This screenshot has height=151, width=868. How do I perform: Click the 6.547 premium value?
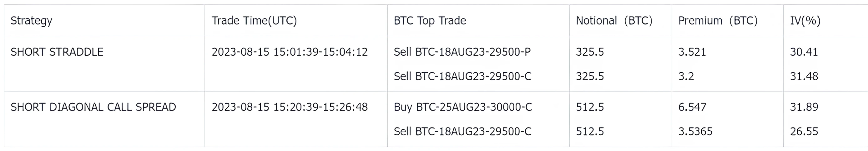pos(692,107)
